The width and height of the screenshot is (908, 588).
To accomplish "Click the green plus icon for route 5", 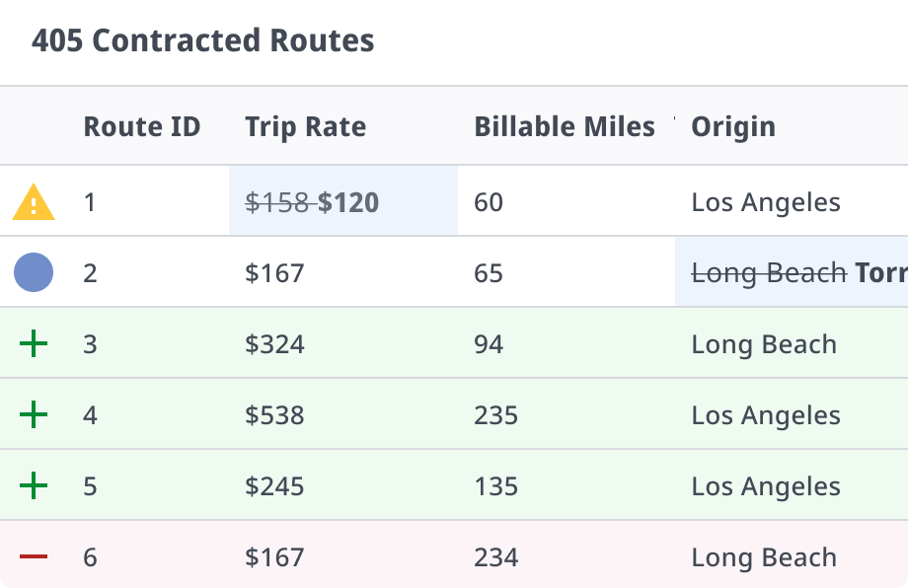I will 34,485.
